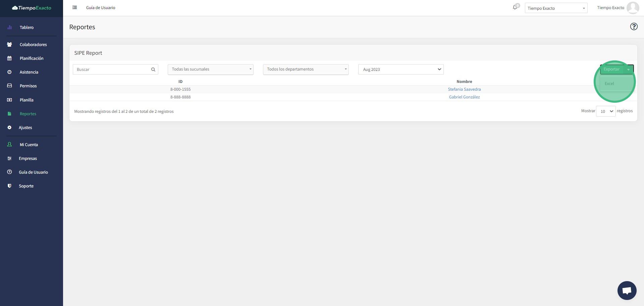The width and height of the screenshot is (644, 306).
Task: Select Excel from the export menu
Action: point(609,84)
